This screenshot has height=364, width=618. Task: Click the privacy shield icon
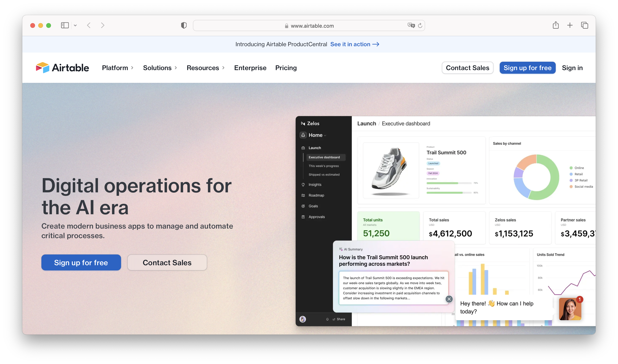(x=184, y=25)
